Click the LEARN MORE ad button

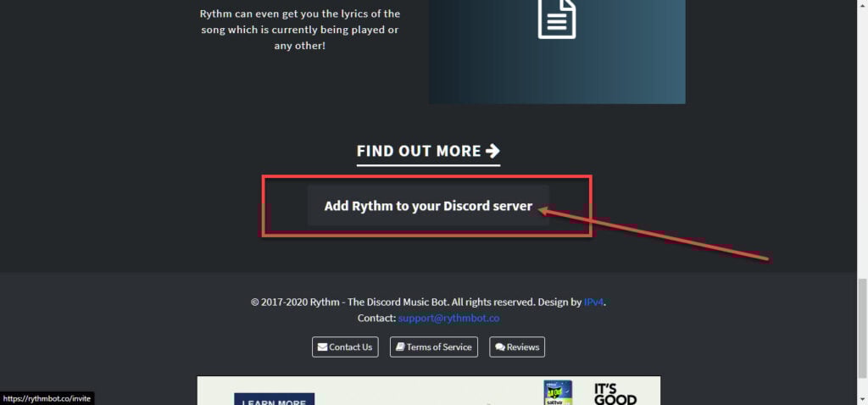(274, 399)
